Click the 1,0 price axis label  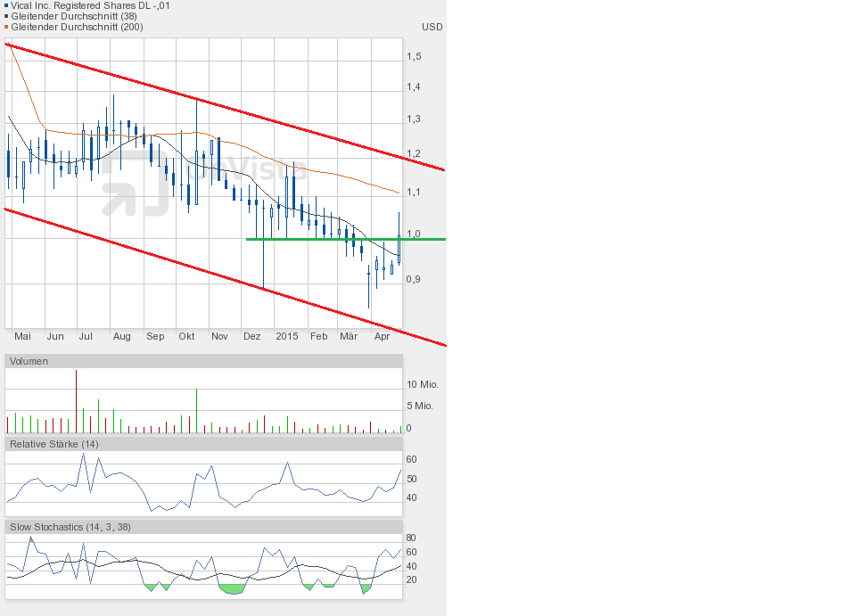414,234
